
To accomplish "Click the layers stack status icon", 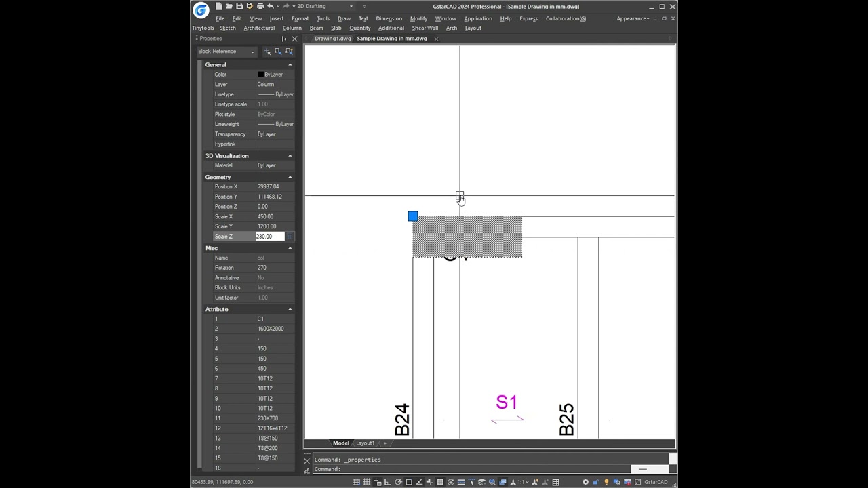I will tap(481, 482).
